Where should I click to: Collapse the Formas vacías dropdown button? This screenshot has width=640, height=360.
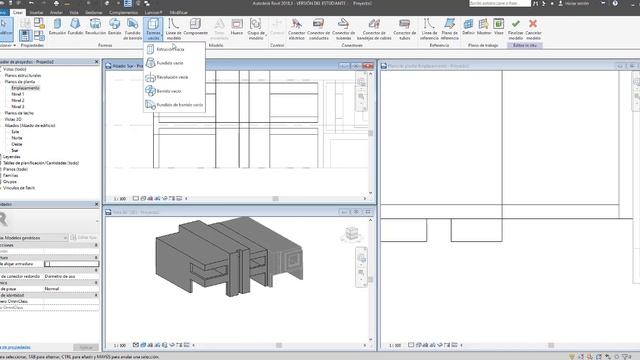153,29
